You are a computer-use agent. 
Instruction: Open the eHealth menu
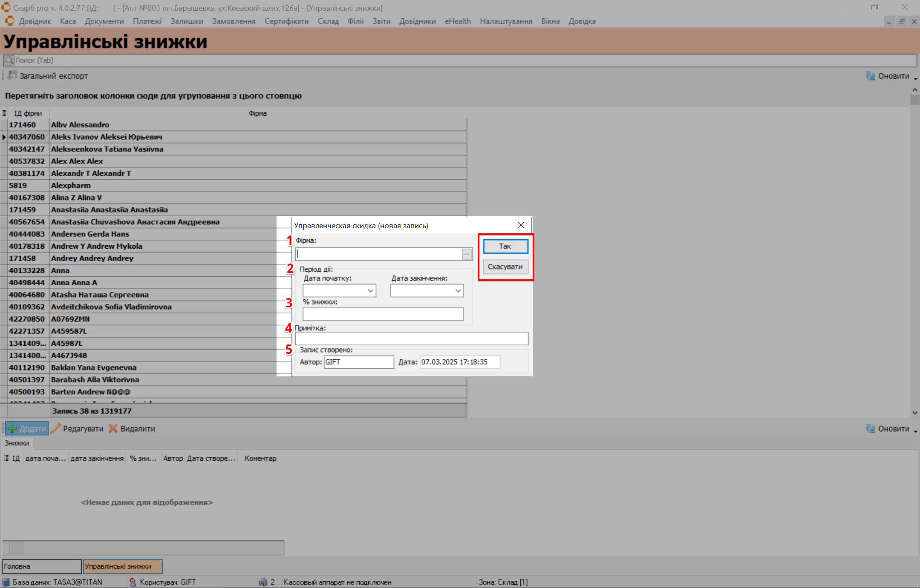point(458,21)
